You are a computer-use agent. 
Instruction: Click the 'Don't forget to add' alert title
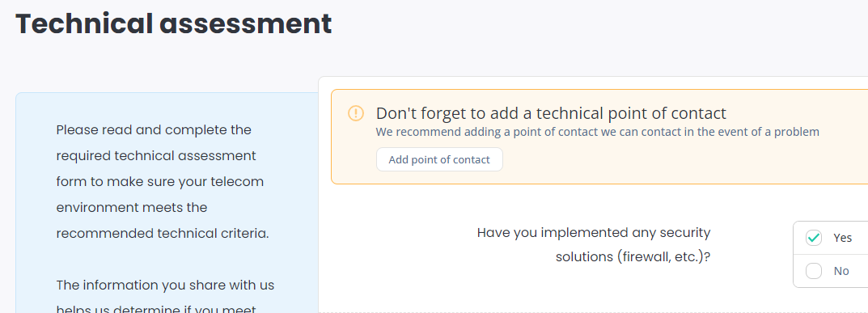(551, 113)
